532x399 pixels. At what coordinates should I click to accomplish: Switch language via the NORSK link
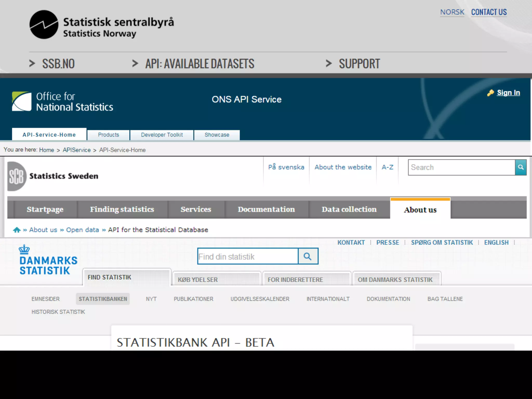(x=452, y=12)
